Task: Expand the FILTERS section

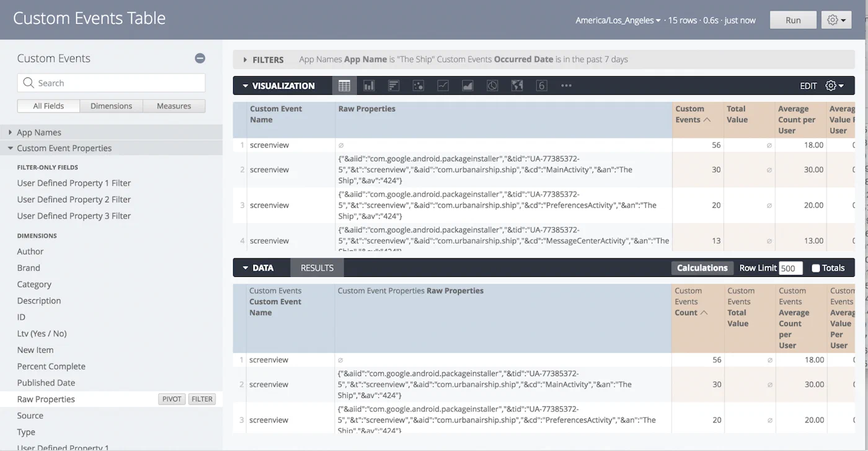Action: coord(245,59)
